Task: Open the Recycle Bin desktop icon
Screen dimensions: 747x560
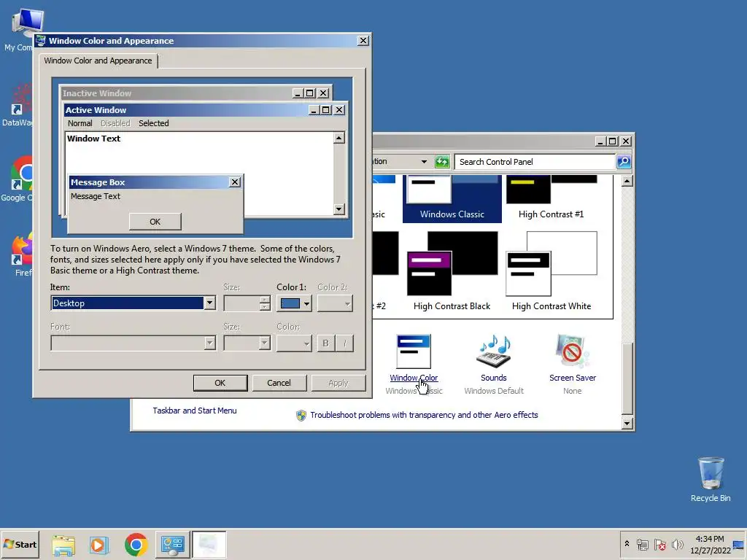Action: point(711,479)
